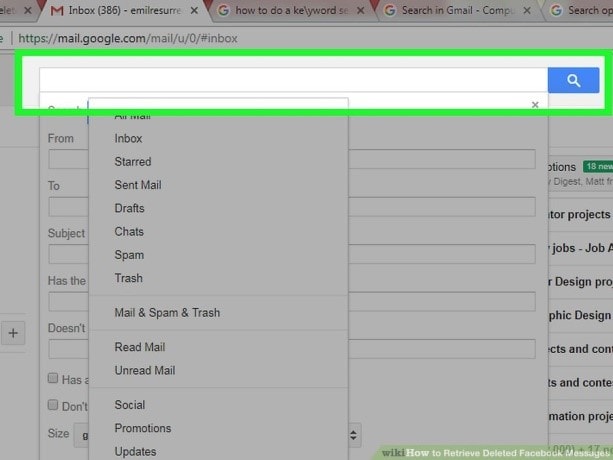This screenshot has width=613, height=460.
Task: Select Social category in the dropdown
Action: [130, 405]
